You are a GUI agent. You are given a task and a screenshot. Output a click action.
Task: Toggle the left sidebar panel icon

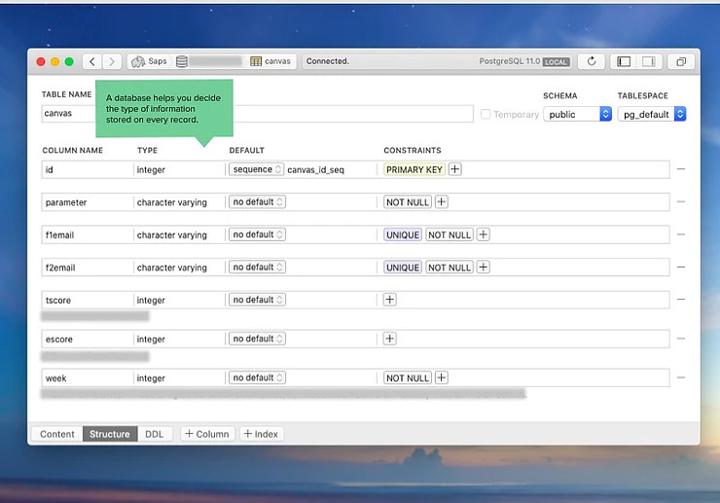624,62
